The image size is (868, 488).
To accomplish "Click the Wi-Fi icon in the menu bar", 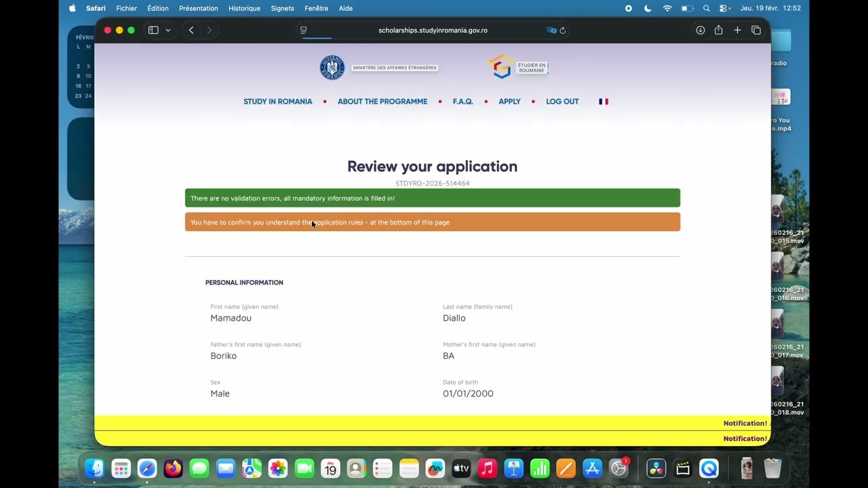I will [x=667, y=8].
